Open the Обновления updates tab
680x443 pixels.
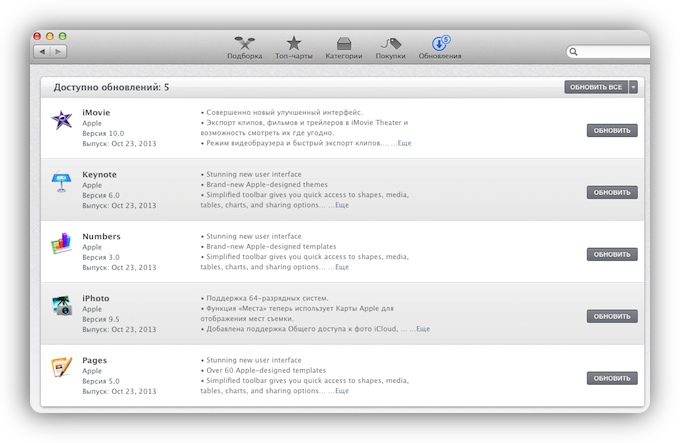440,47
